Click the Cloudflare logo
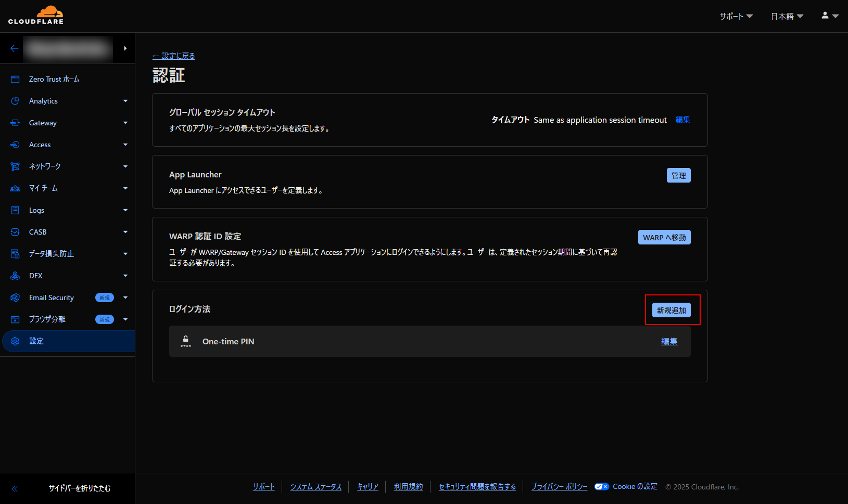 [36, 15]
